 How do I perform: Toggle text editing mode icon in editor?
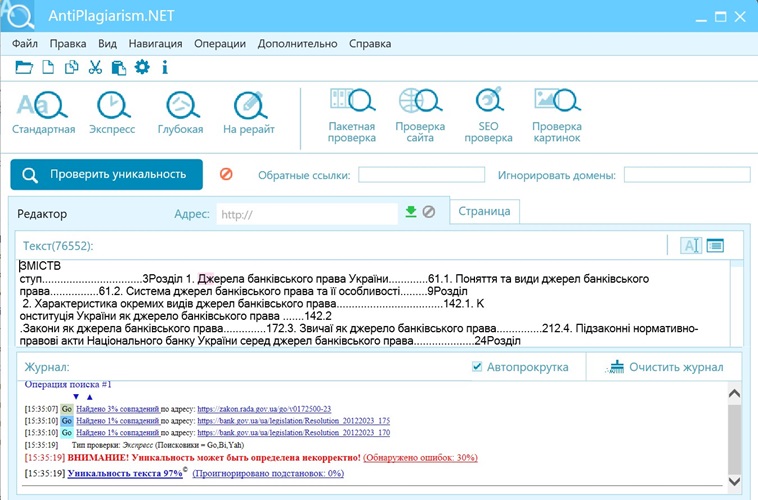pos(690,246)
